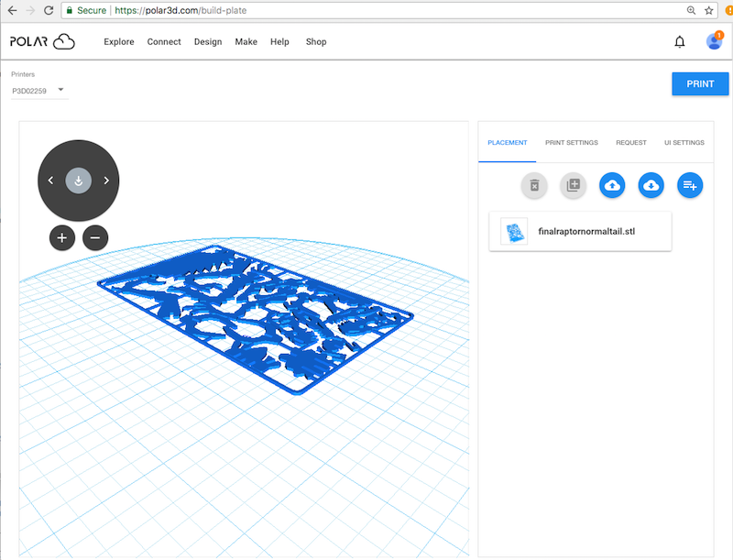
Task: Open the Design menu
Action: point(208,41)
